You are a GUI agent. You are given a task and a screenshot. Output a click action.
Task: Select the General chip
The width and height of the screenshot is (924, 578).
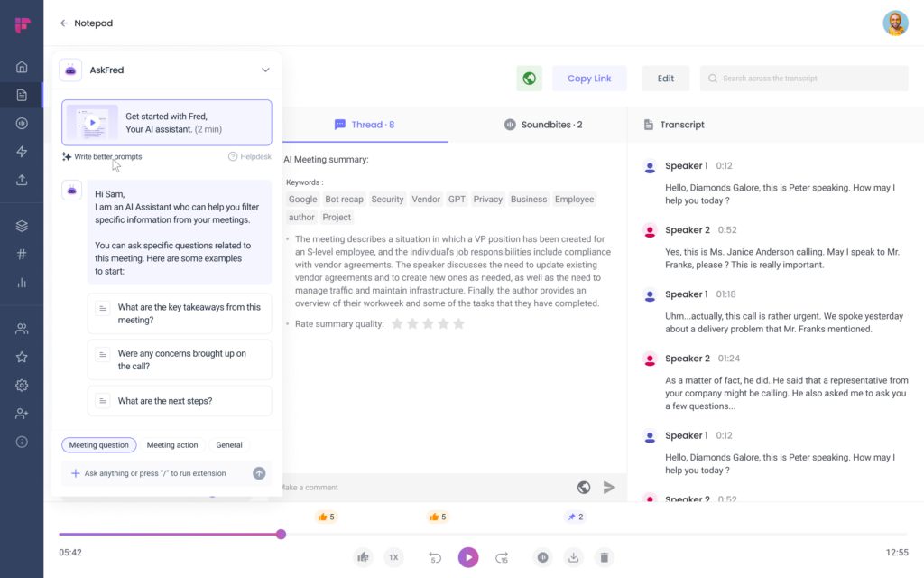click(x=229, y=445)
